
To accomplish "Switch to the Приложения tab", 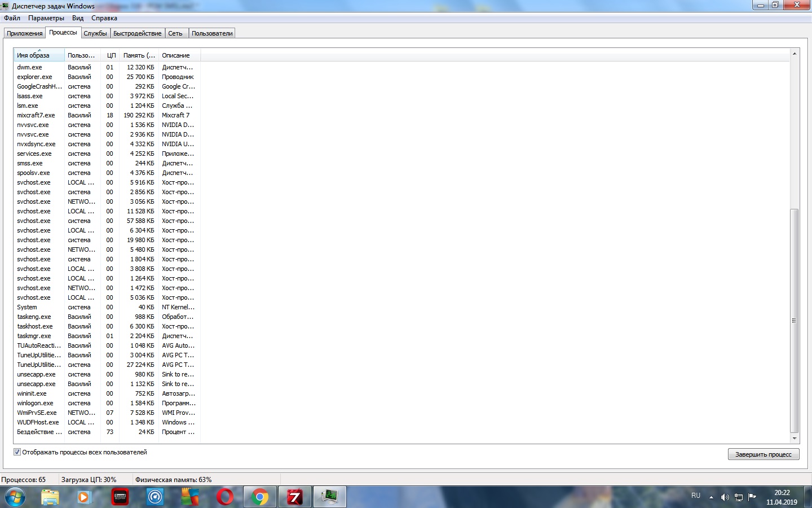I will coord(25,33).
